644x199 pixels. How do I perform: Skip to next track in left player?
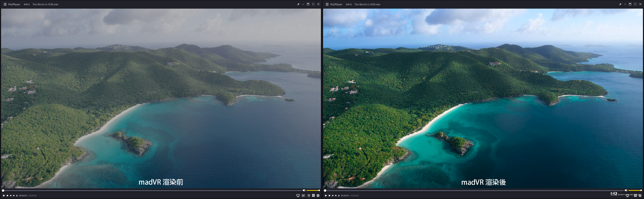(x=14, y=196)
